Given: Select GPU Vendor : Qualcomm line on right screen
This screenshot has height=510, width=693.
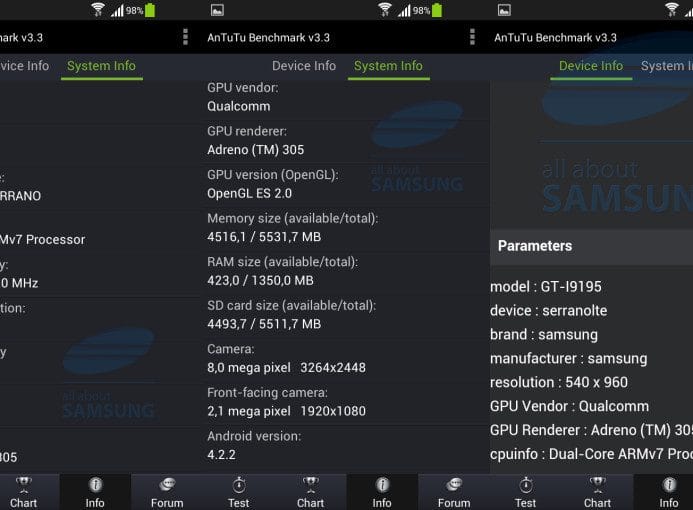Looking at the screenshot, I should [569, 406].
